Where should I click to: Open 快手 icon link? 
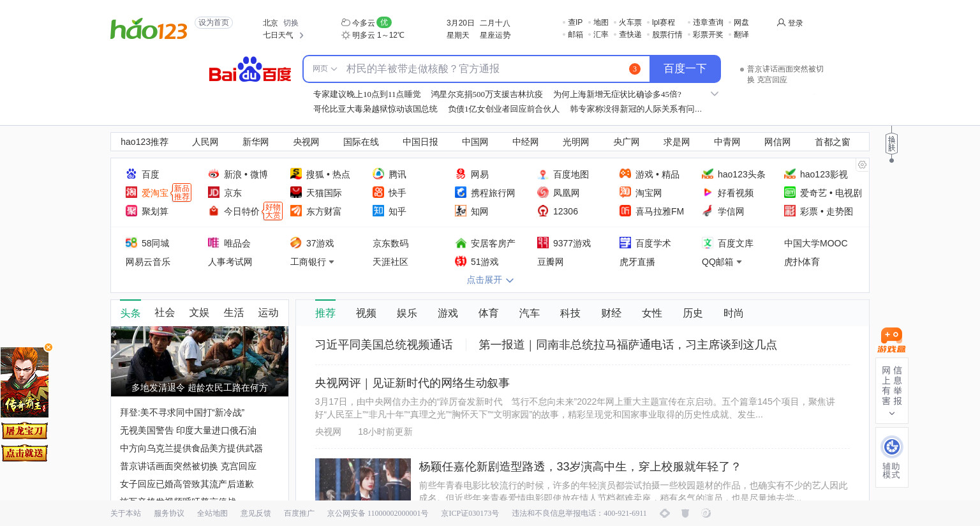[x=378, y=192]
